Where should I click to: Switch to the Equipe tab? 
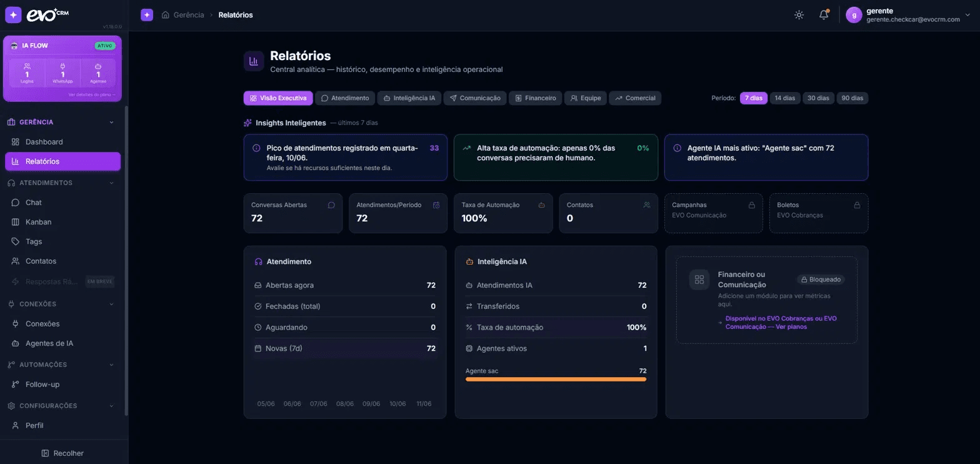586,98
